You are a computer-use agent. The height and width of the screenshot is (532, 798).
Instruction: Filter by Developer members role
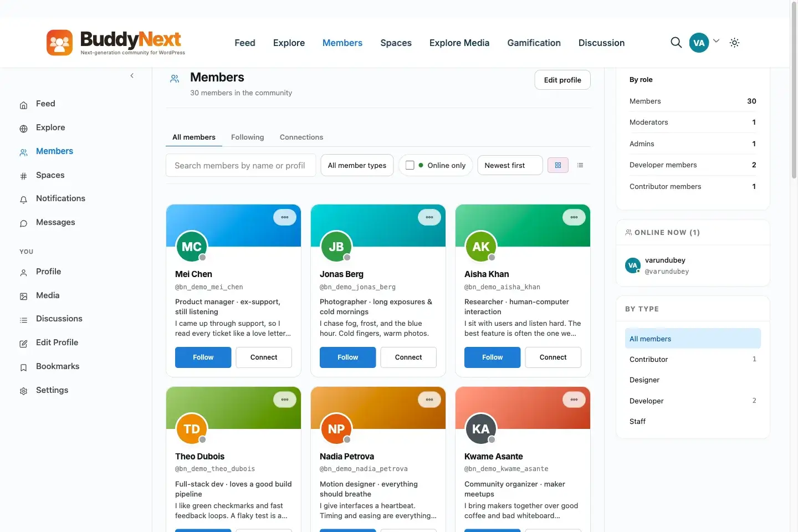(693, 165)
